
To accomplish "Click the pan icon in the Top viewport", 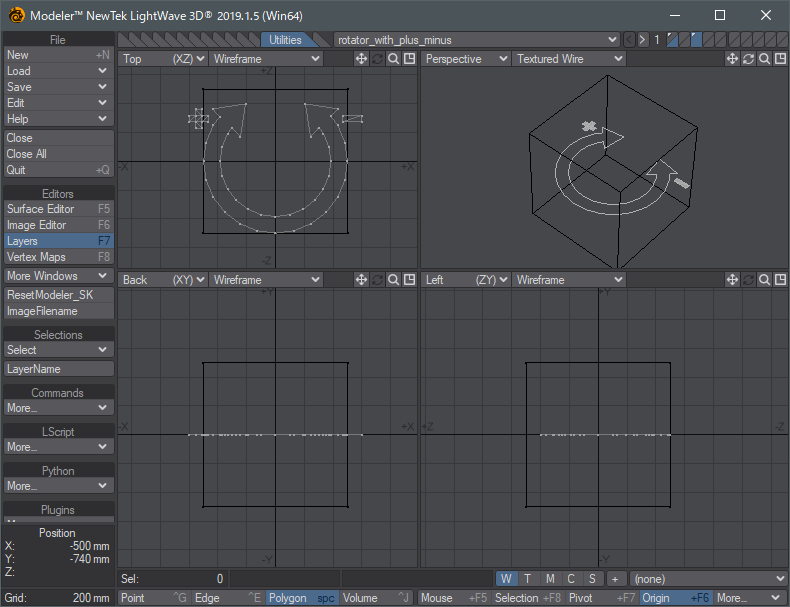I will [x=362, y=59].
